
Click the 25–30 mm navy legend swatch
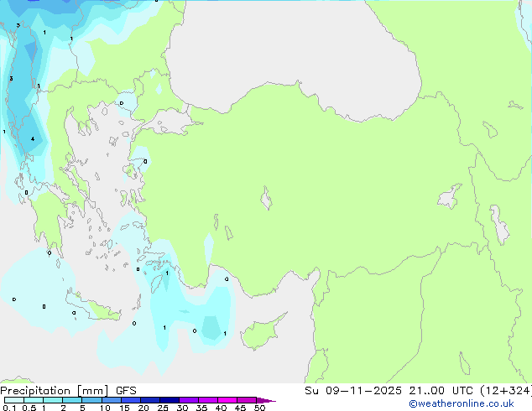(x=169, y=400)
